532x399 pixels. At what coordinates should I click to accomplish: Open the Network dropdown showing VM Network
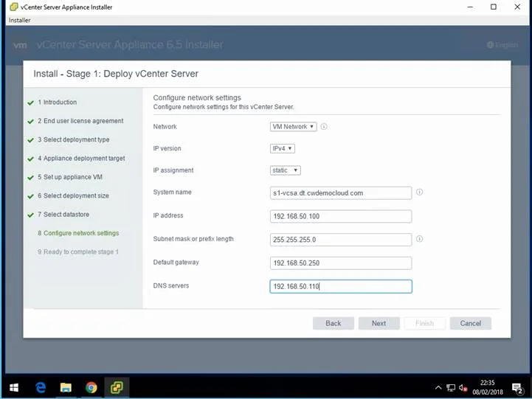click(294, 127)
